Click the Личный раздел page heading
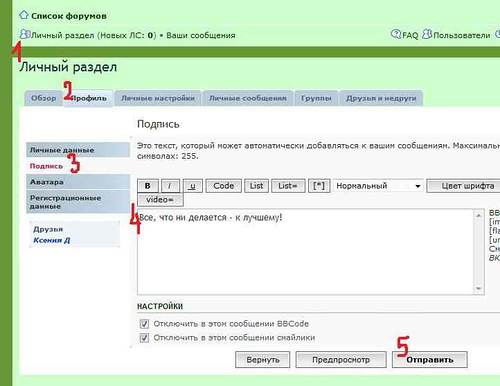Image resolution: width=500 pixels, height=386 pixels. click(68, 67)
